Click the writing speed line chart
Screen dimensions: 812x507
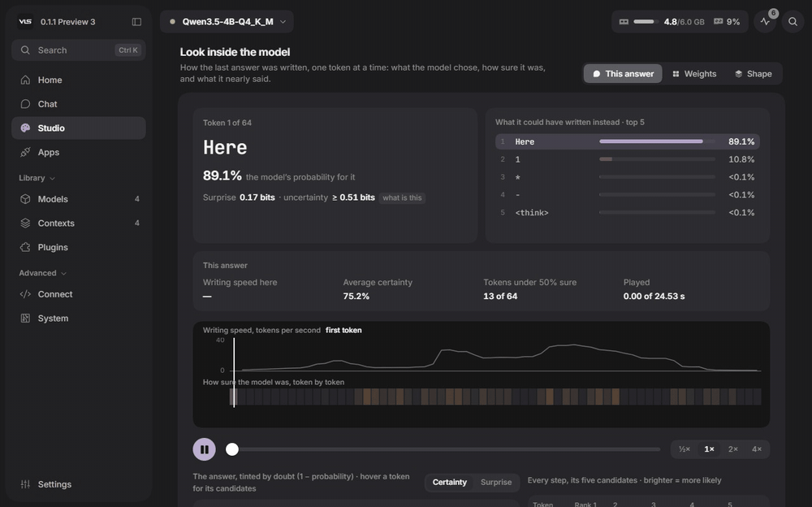(x=495, y=355)
